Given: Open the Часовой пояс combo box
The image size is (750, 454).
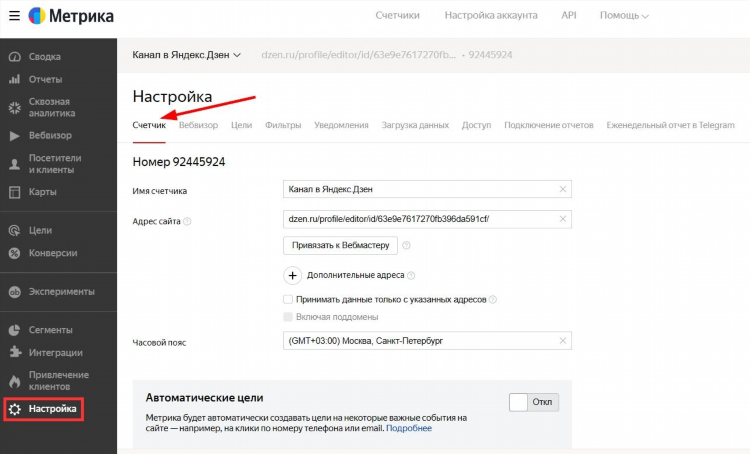Looking at the screenshot, I should pos(427,341).
